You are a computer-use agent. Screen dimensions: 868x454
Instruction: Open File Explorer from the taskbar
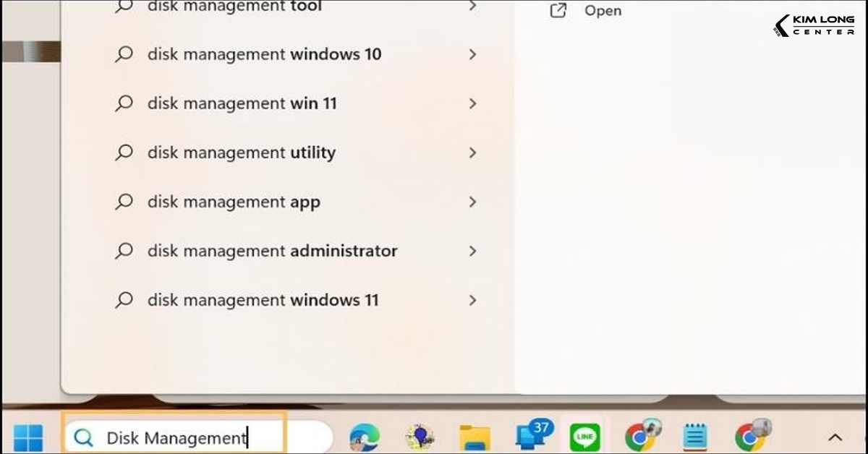tap(475, 437)
